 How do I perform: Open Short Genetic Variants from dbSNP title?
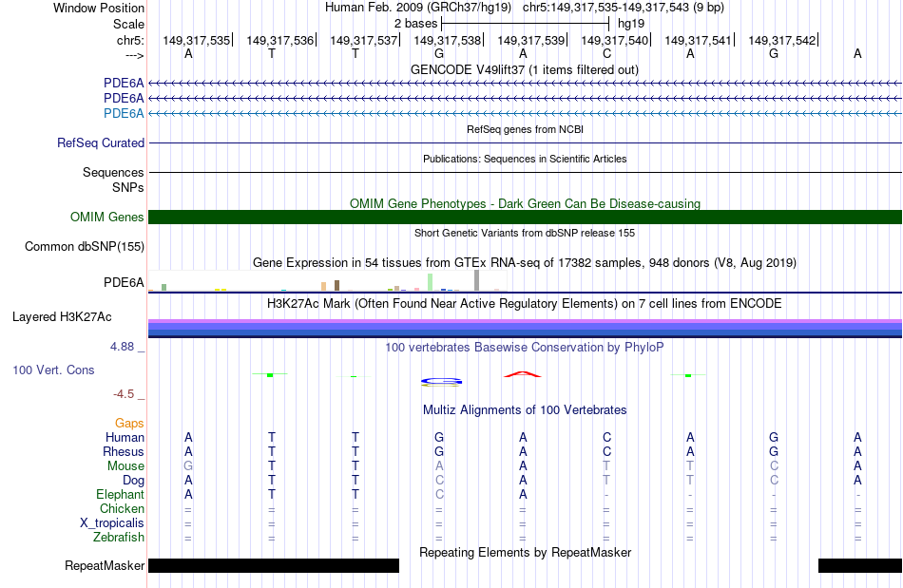525,233
